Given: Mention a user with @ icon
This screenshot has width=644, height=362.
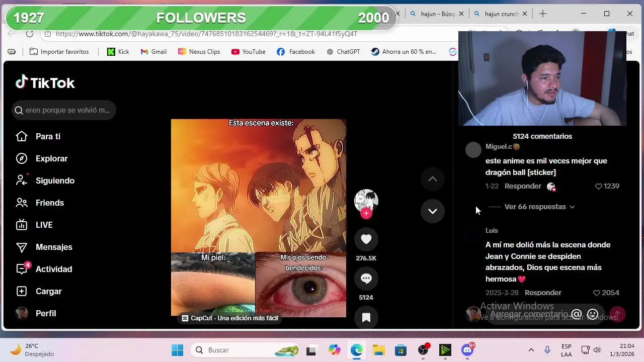Looking at the screenshot, I should click(x=577, y=314).
